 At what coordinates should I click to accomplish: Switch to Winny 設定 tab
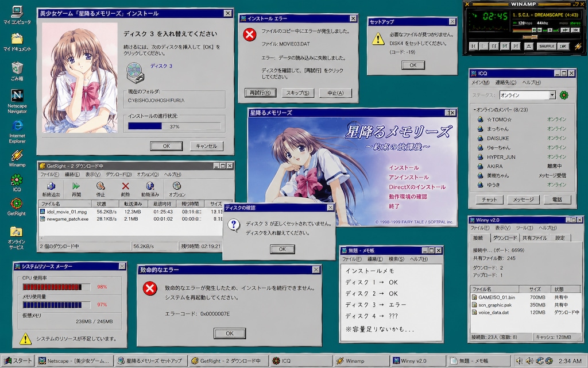point(560,237)
